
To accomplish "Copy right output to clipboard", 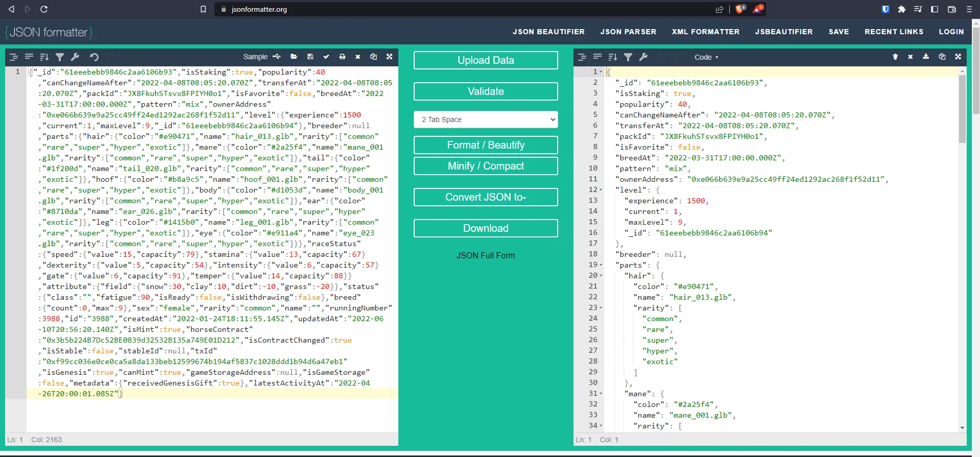I will coord(942,57).
